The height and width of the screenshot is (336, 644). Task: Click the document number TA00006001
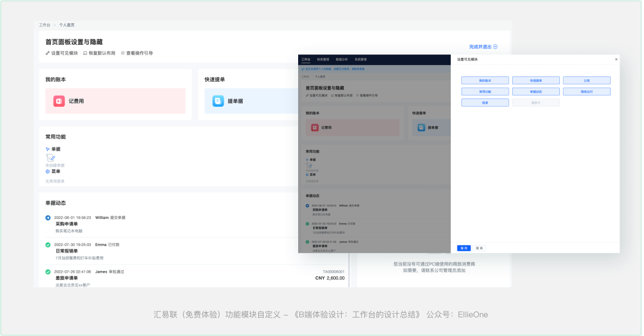pos(333,272)
